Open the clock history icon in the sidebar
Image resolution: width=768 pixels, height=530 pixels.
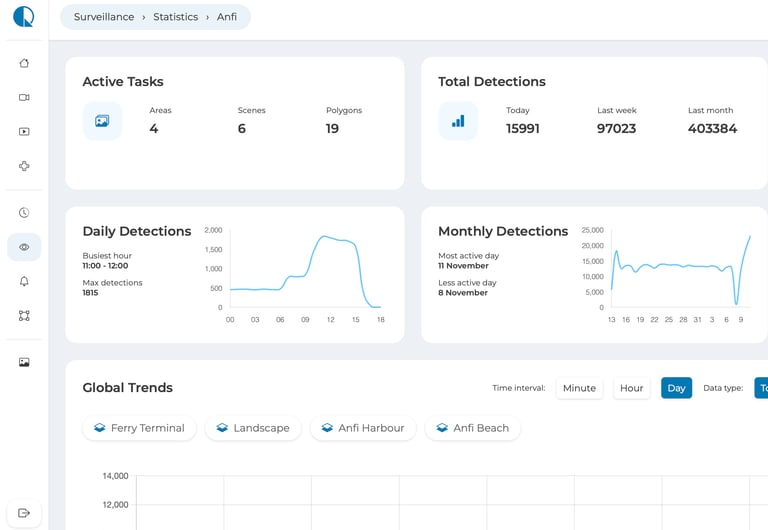pos(24,213)
